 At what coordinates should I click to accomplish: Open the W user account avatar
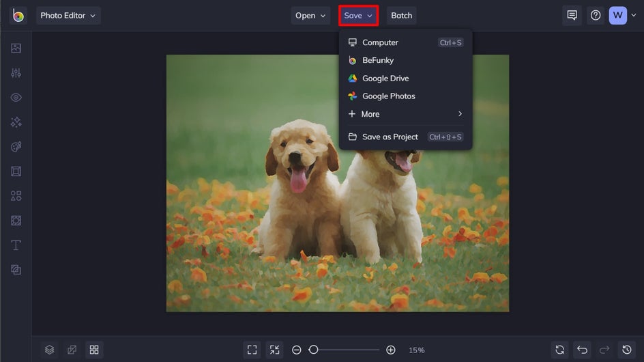pos(617,16)
